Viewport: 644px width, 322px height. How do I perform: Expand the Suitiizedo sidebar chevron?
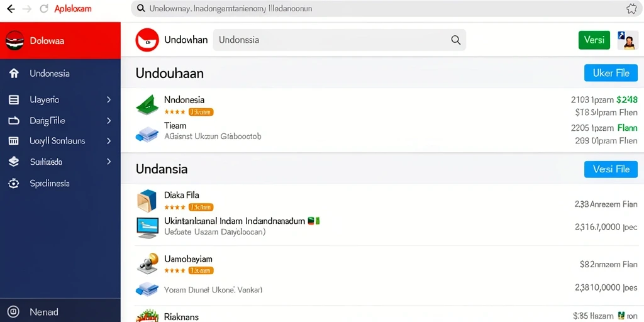[x=108, y=162]
